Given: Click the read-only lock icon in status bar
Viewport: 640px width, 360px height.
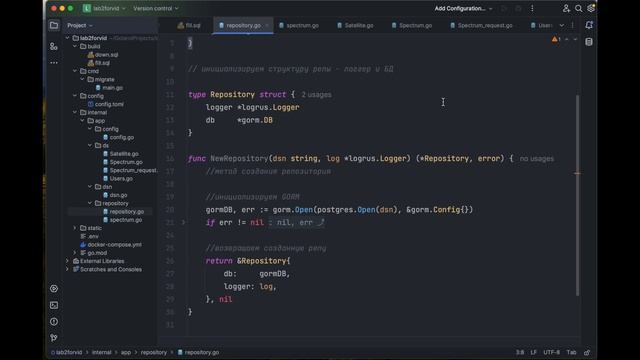Looking at the screenshot, I should tap(587, 352).
